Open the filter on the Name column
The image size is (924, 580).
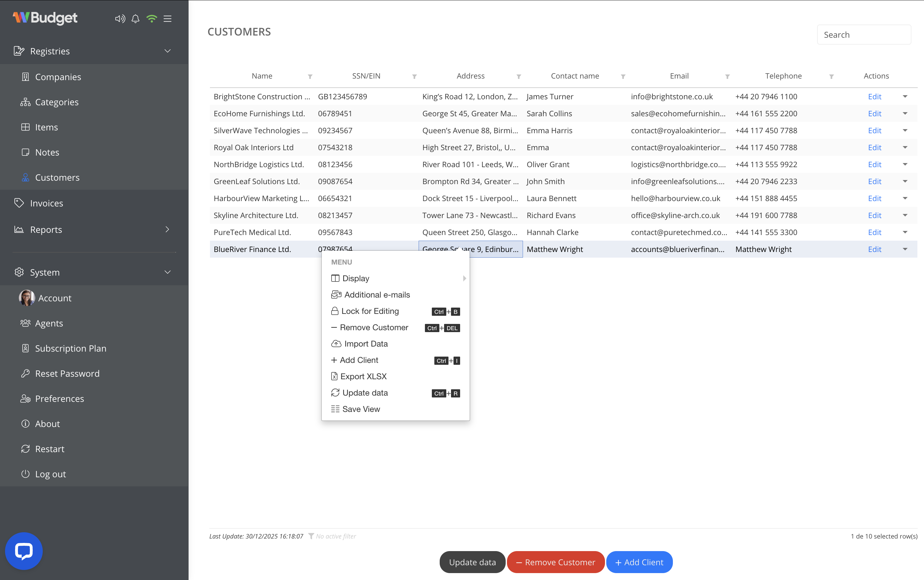tap(310, 76)
